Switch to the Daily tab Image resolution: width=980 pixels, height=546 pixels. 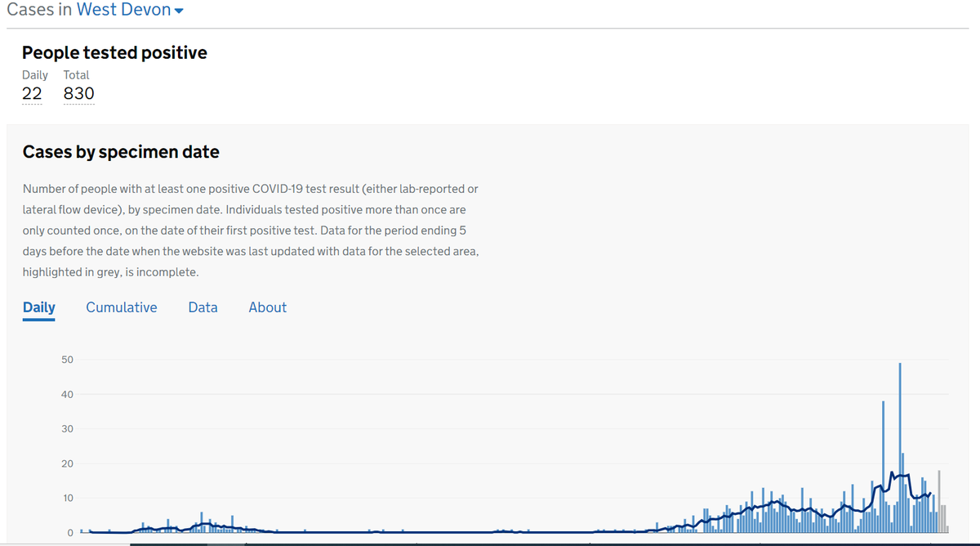click(x=39, y=307)
